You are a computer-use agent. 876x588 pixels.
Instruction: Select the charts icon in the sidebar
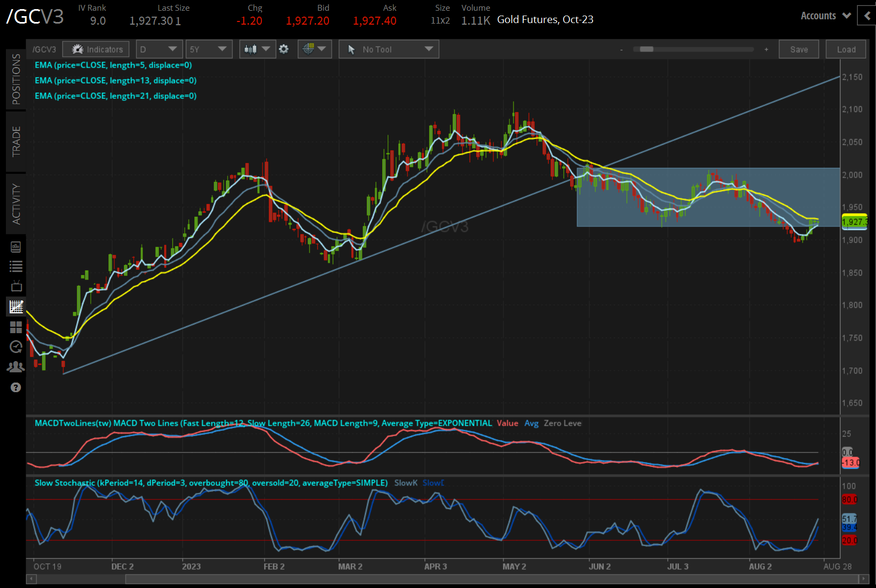point(16,307)
